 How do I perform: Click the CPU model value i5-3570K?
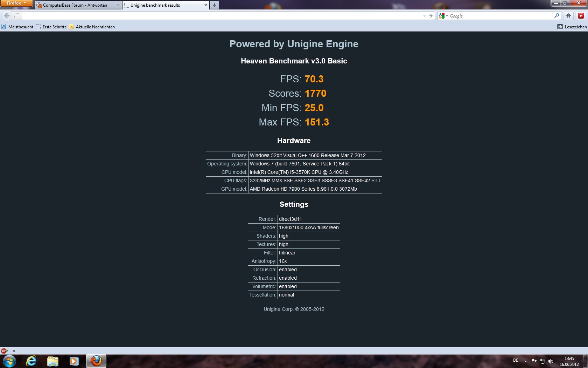(x=299, y=172)
